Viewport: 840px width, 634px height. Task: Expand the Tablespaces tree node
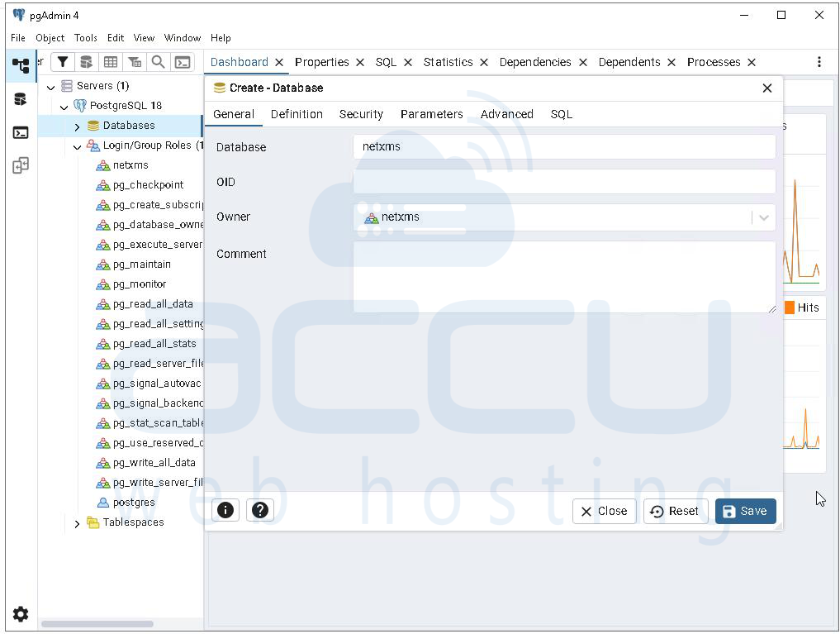[x=77, y=523]
